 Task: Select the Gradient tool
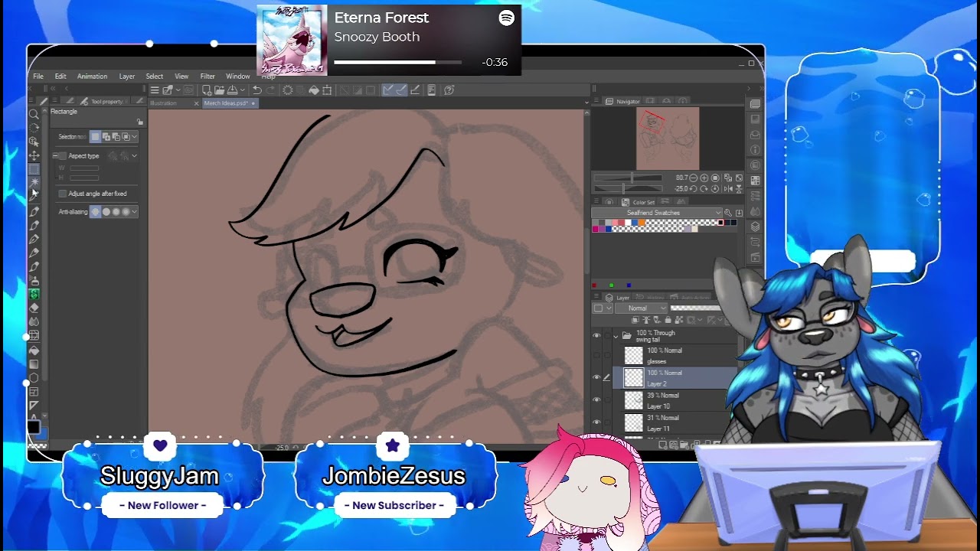point(34,364)
